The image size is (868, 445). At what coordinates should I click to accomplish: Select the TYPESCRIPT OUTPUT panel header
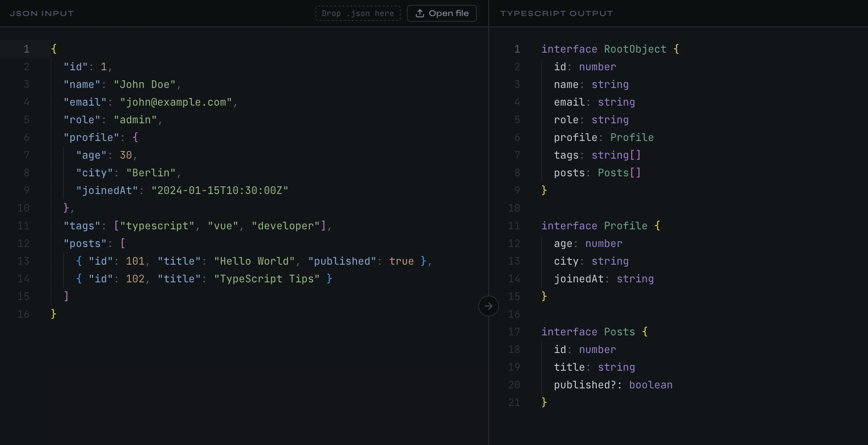click(556, 13)
